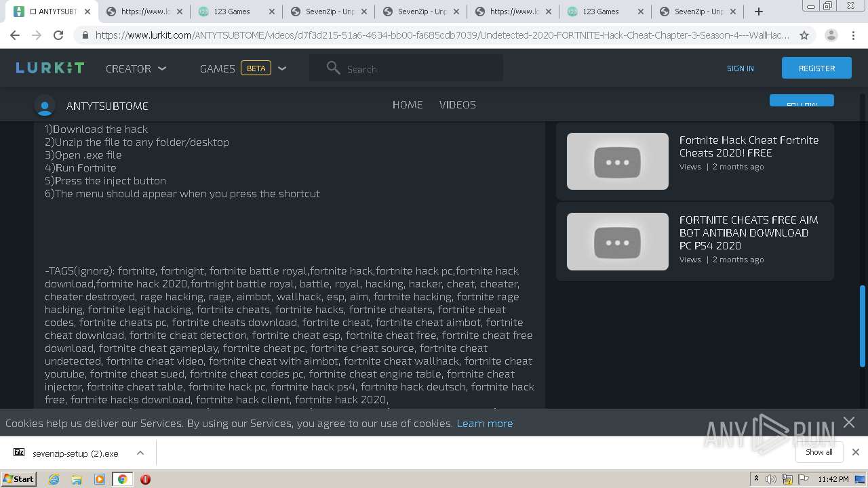The image size is (868, 488).
Task: Click the FOLLOW button
Action: 802,101
